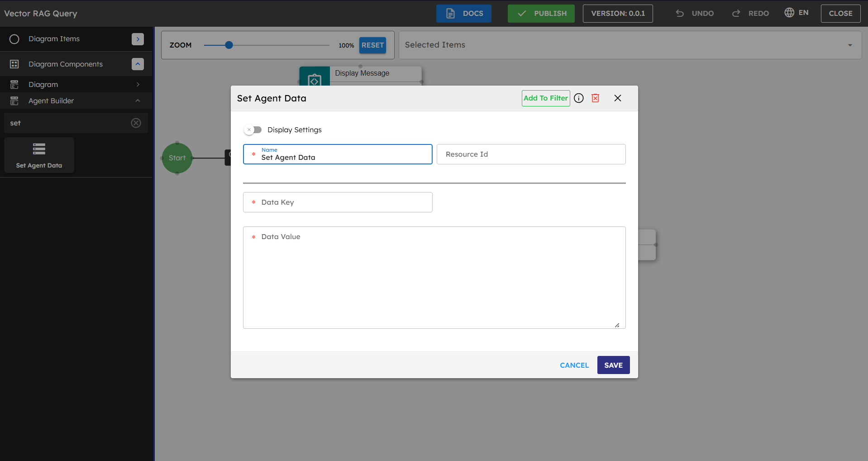Screen dimensions: 868x461
Task: Click the Add To Filter button
Action: click(545, 98)
